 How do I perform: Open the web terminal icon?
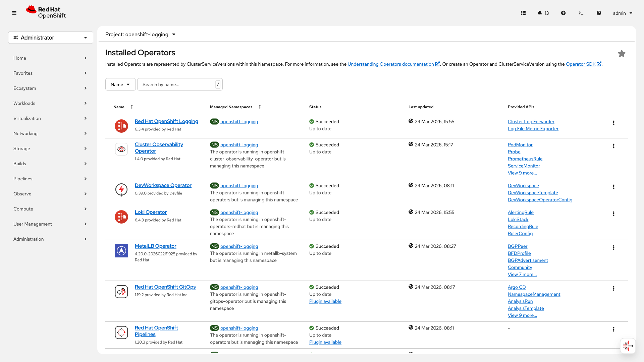point(581,13)
